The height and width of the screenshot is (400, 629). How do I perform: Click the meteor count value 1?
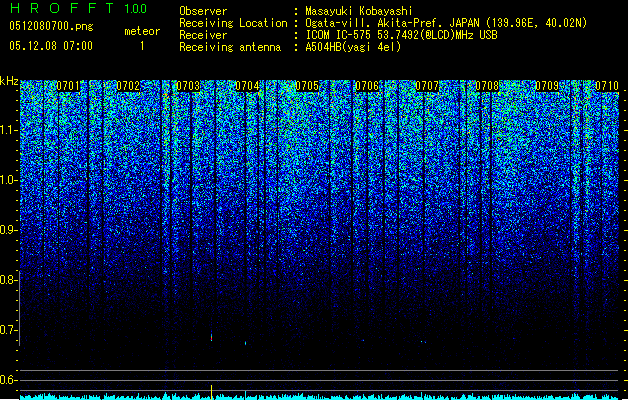[x=142, y=46]
